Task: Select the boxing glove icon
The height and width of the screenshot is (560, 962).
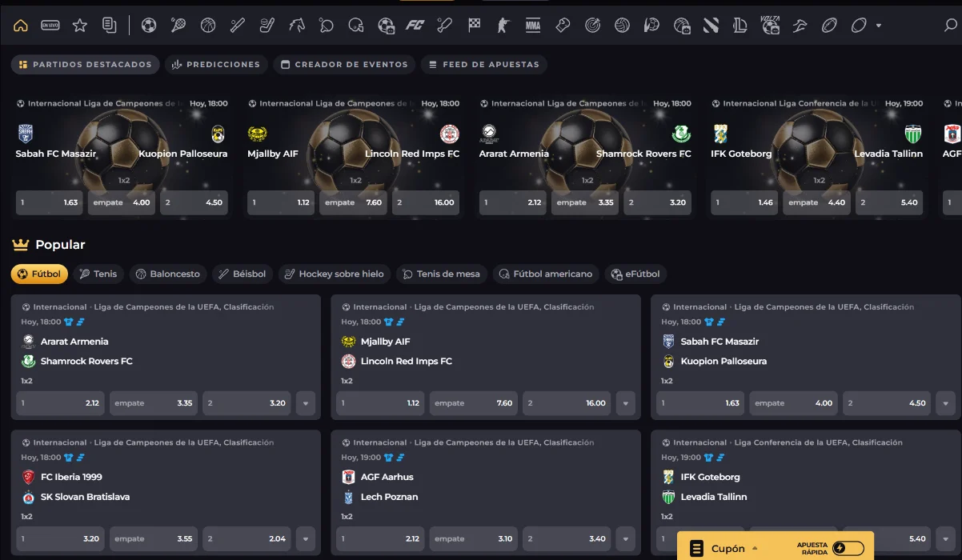Action: click(x=563, y=26)
